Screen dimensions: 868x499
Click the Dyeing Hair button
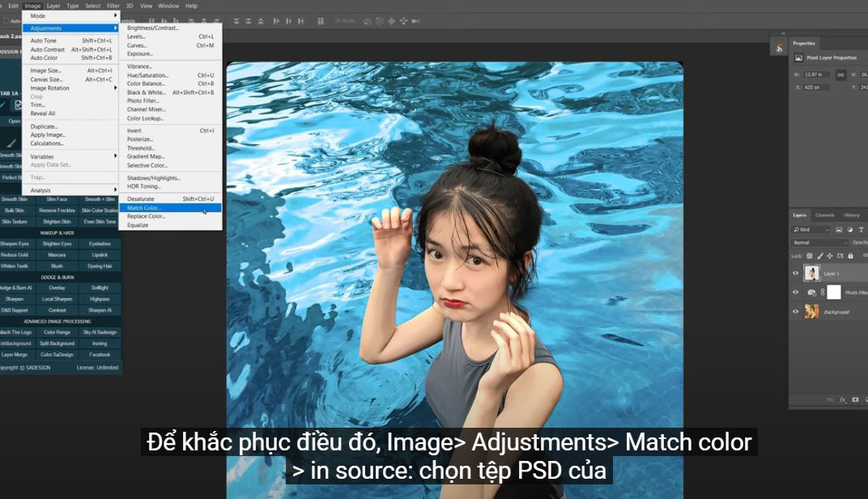click(100, 266)
